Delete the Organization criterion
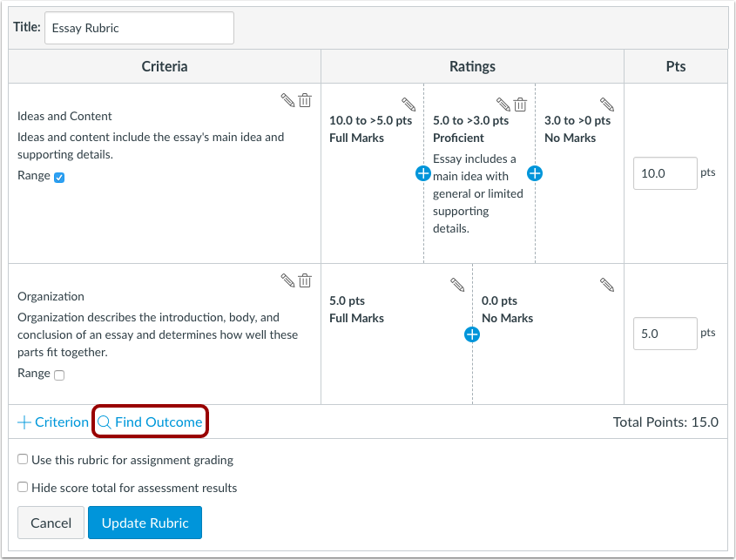 click(x=305, y=280)
